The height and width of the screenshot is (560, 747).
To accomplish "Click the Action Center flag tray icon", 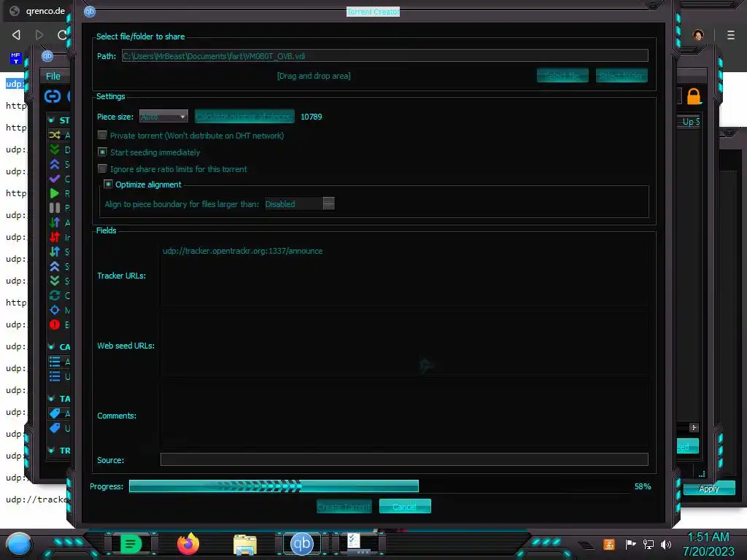I will 630,544.
